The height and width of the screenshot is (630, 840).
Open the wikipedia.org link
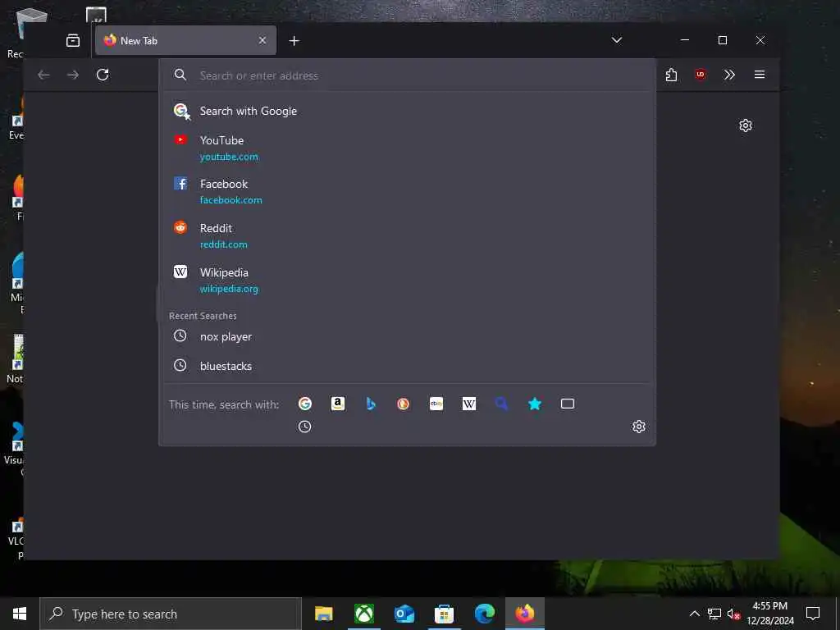point(229,289)
